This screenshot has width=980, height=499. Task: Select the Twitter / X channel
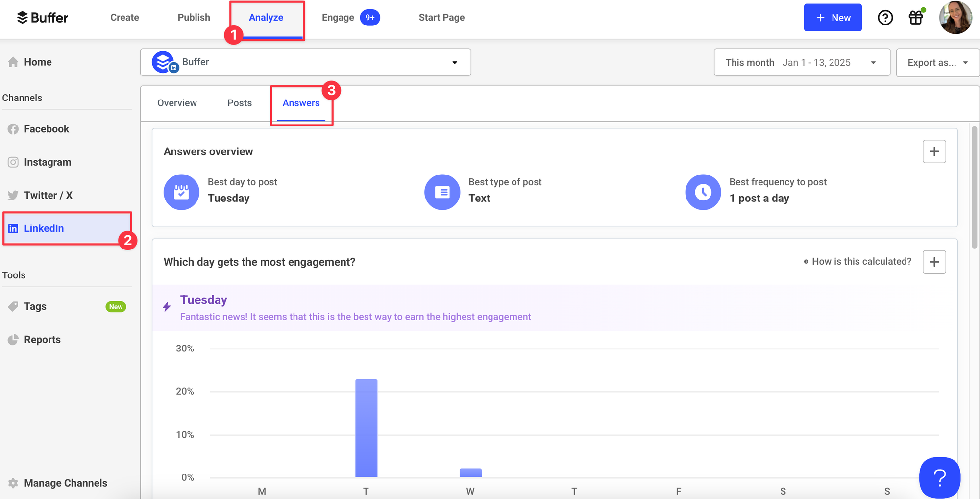(x=49, y=195)
